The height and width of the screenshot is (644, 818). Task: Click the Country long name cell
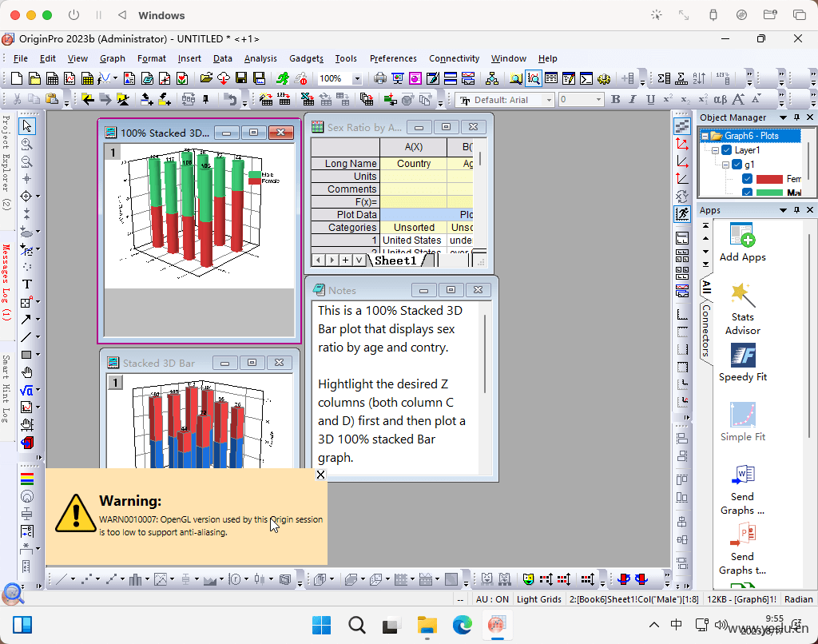click(414, 163)
